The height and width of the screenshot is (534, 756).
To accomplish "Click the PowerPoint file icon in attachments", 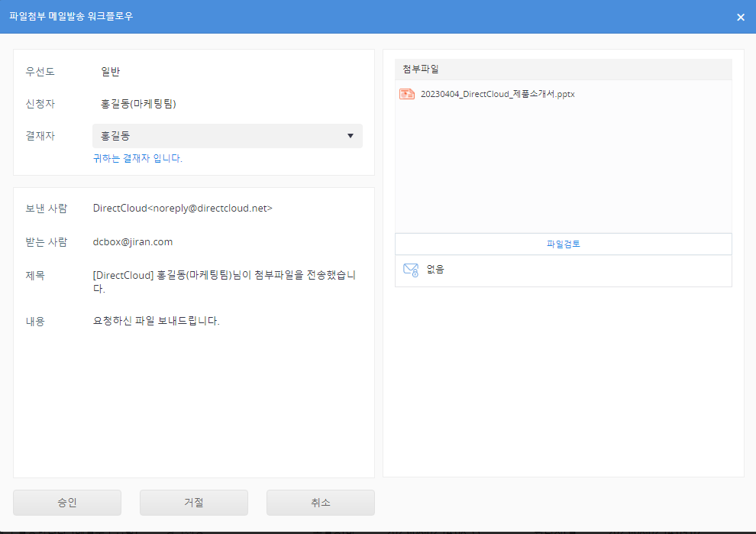I will pyautogui.click(x=406, y=94).
